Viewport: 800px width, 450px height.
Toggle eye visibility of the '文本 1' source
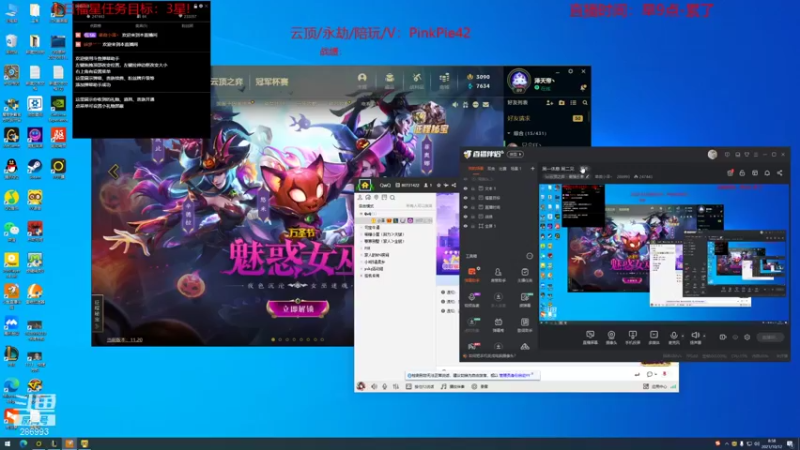pyautogui.click(x=465, y=188)
